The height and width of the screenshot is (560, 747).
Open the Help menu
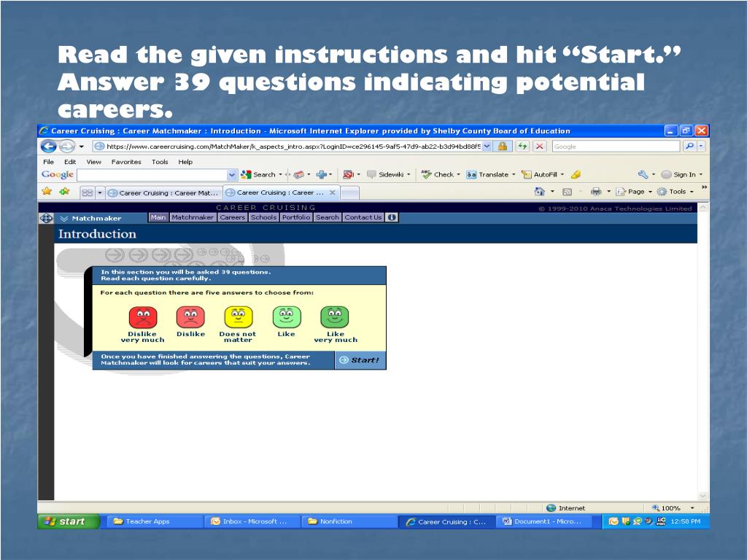pyautogui.click(x=185, y=162)
